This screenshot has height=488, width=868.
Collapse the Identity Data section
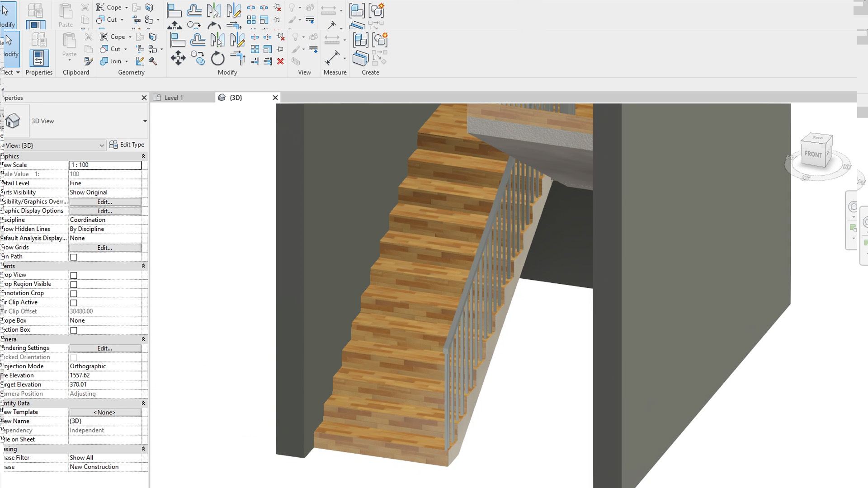coord(143,403)
